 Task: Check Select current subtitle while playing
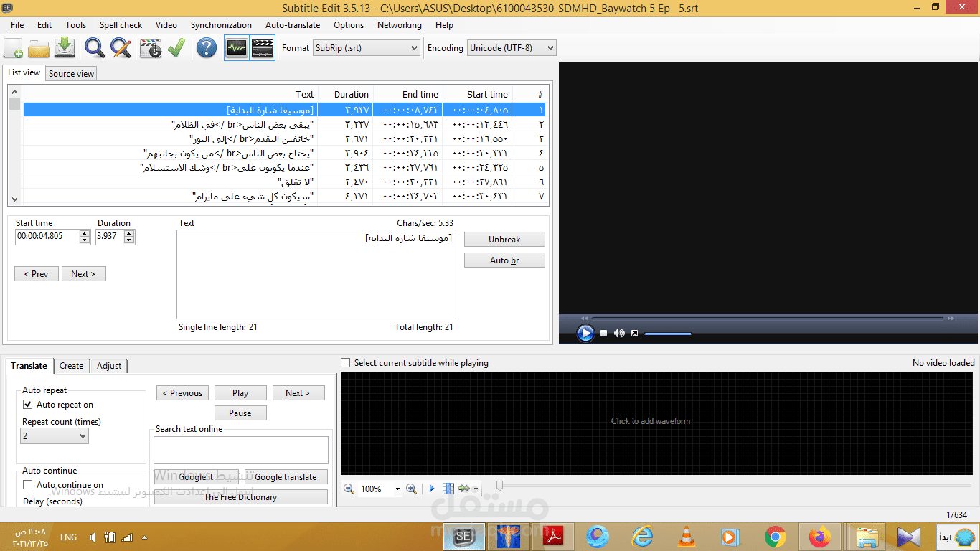pos(345,363)
